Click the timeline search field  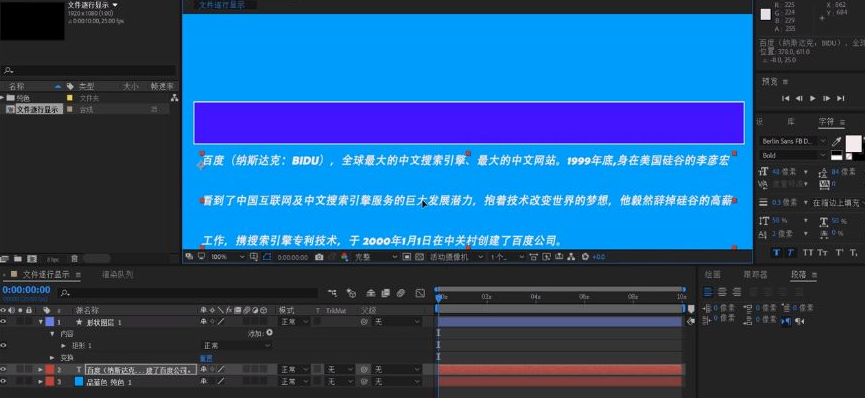(188, 293)
